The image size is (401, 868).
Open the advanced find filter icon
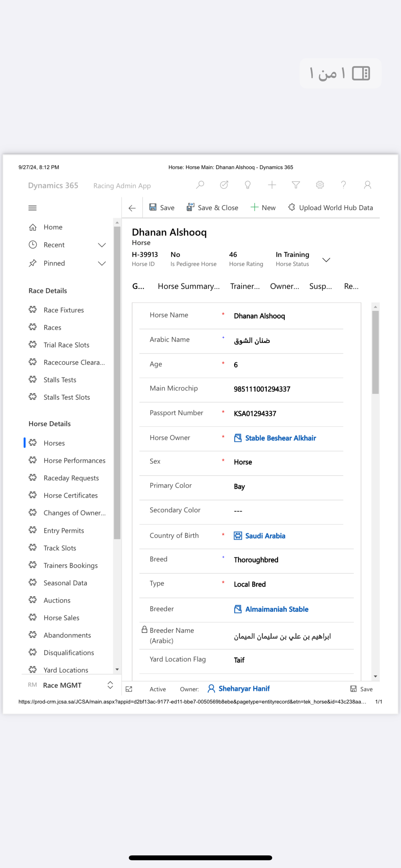296,185
